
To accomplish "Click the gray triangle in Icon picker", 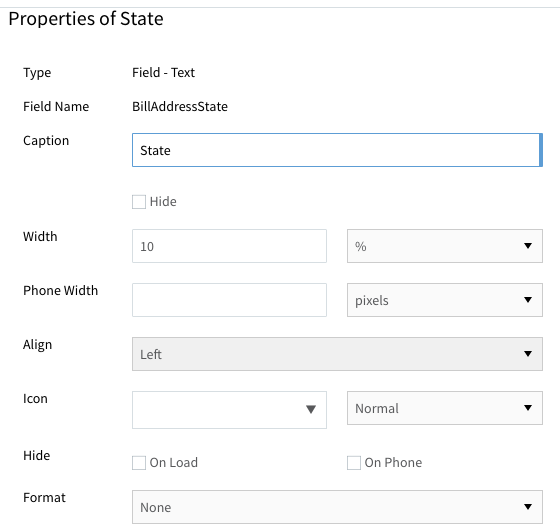I will [x=311, y=409].
